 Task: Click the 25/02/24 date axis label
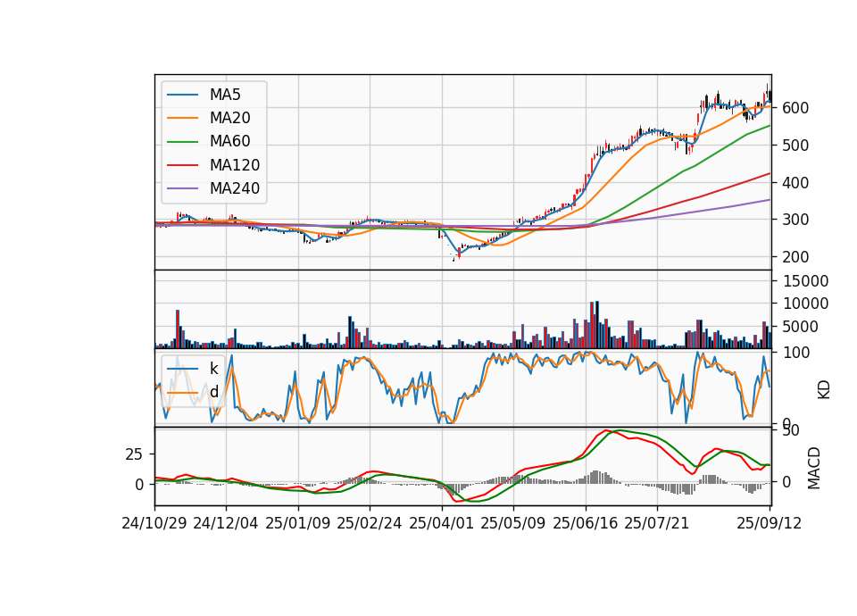370,523
